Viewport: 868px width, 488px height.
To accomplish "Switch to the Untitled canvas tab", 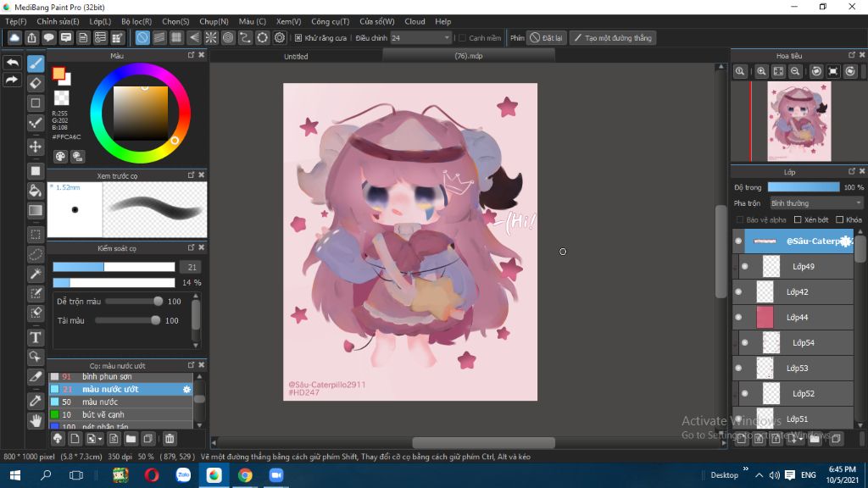I will (296, 56).
